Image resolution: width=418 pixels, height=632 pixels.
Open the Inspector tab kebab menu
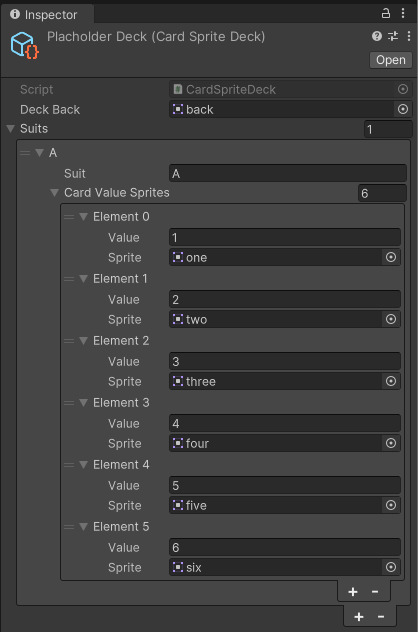(403, 13)
